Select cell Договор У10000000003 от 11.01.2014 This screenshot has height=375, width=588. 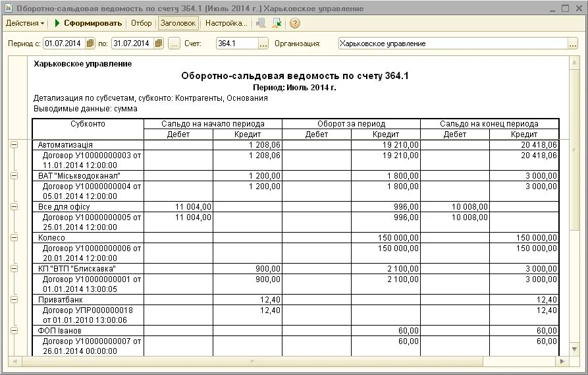(88, 160)
